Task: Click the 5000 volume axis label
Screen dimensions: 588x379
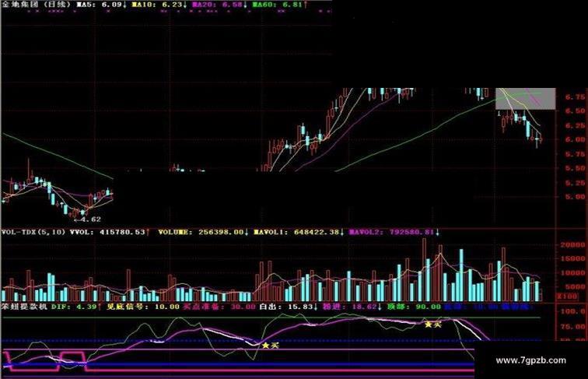Action: pyautogui.click(x=575, y=286)
